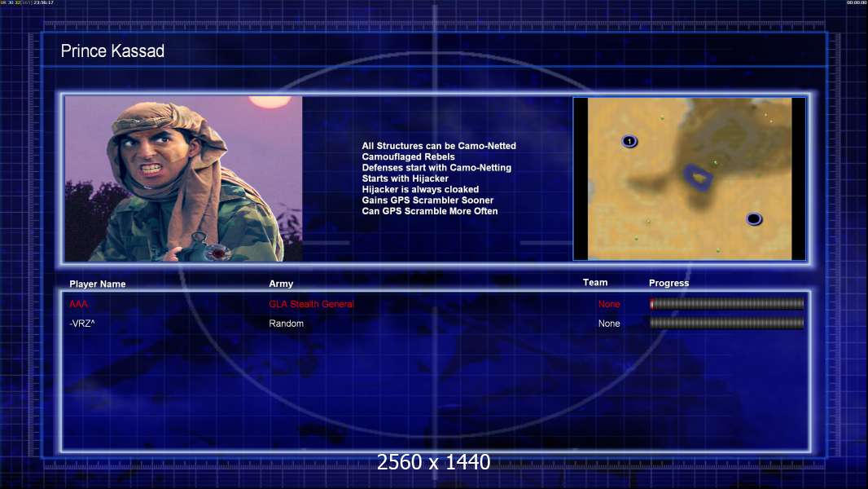Click the Progress column header
868x489 pixels.
click(669, 283)
